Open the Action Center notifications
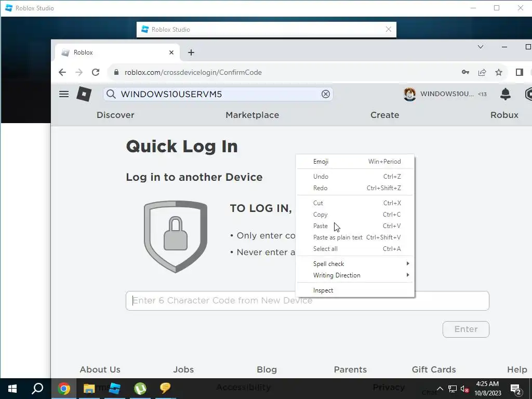532x399 pixels. [516, 389]
